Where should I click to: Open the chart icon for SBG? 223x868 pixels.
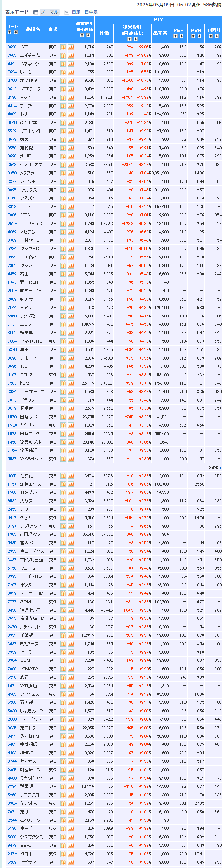point(71,660)
